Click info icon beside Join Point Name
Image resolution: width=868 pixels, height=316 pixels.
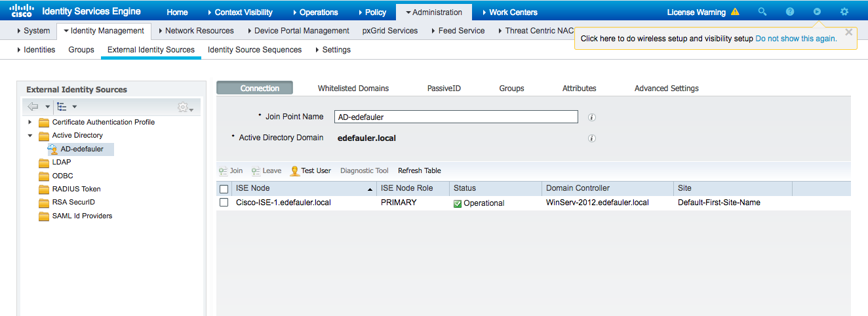591,117
